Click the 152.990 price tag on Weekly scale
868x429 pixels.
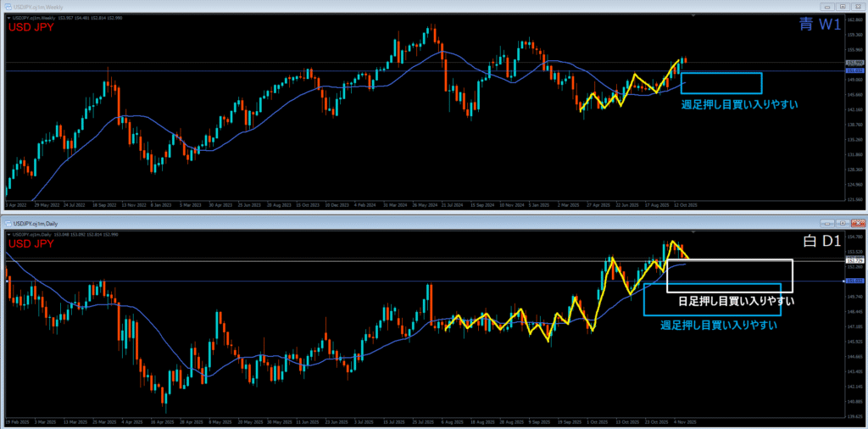tap(854, 63)
